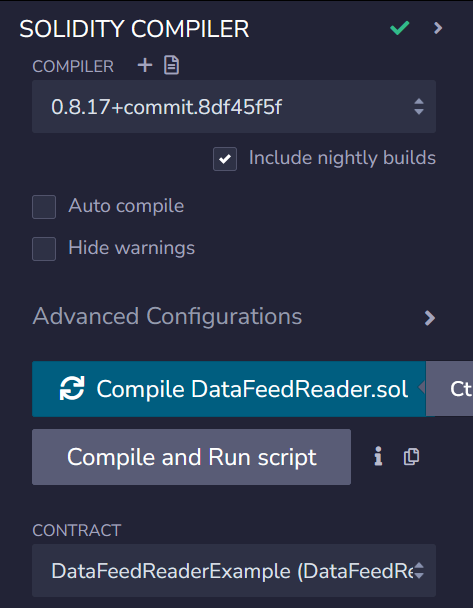Screen dimensions: 473x608
Task: Open compiler version dropdown 0.8.17+commit.8df45f5f
Action: 234,107
